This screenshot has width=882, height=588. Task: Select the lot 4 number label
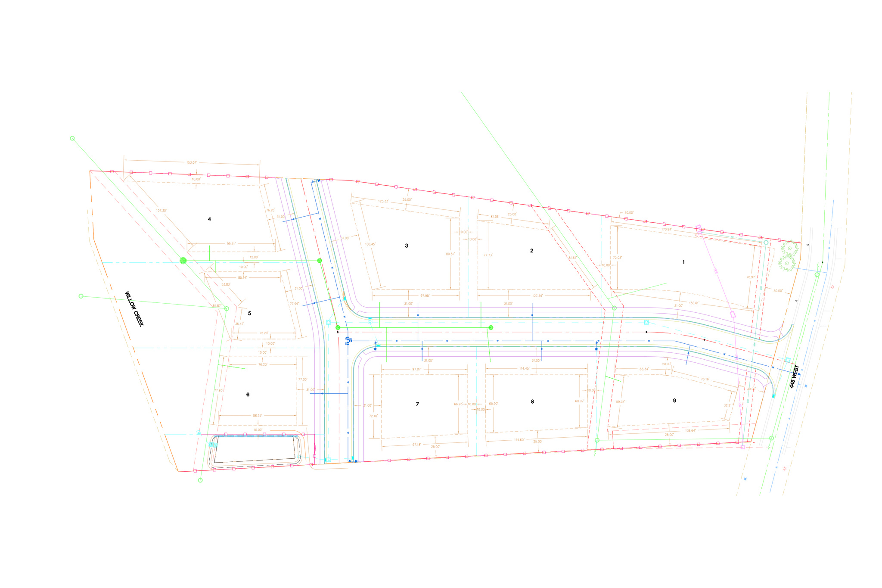point(209,219)
